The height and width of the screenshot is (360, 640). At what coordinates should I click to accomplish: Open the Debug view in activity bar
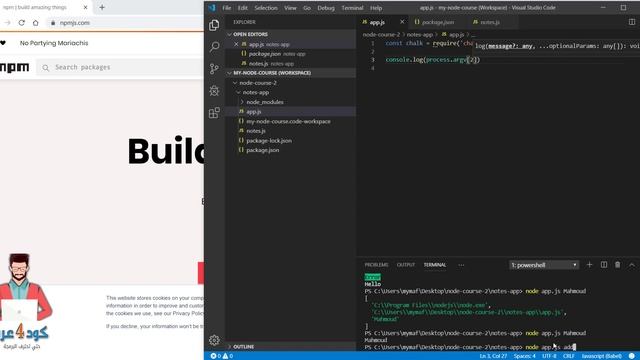pyautogui.click(x=214, y=91)
